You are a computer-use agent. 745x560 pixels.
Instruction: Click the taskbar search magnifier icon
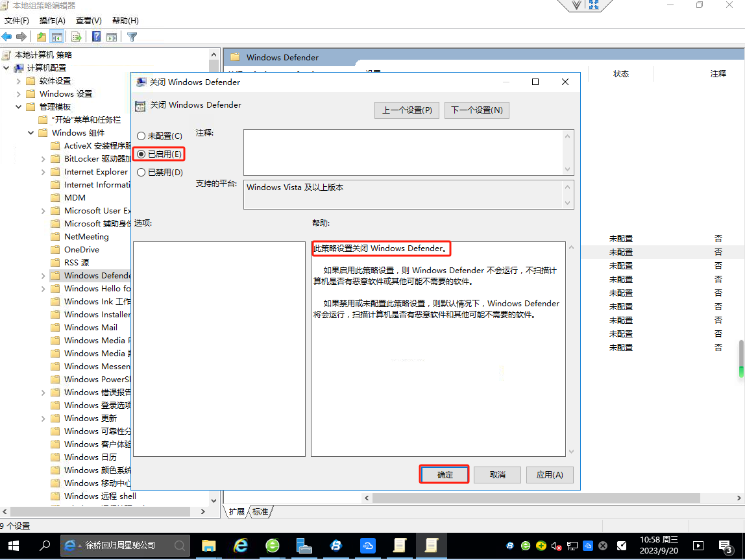[45, 546]
